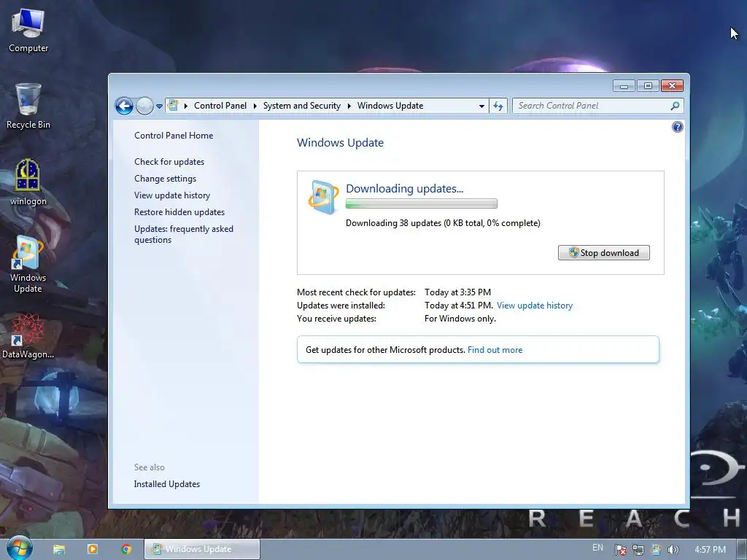The width and height of the screenshot is (747, 560).
Task: Click the Stop download button
Action: pyautogui.click(x=603, y=253)
